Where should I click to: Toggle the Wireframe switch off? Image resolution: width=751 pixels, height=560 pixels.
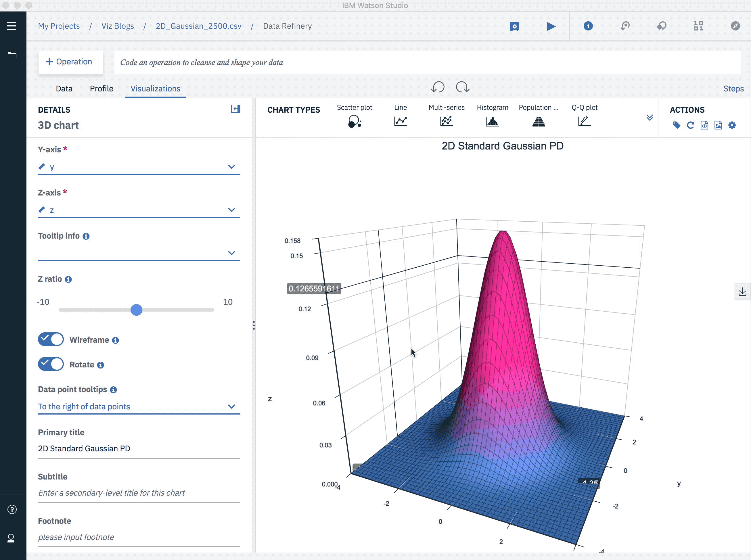pos(51,339)
